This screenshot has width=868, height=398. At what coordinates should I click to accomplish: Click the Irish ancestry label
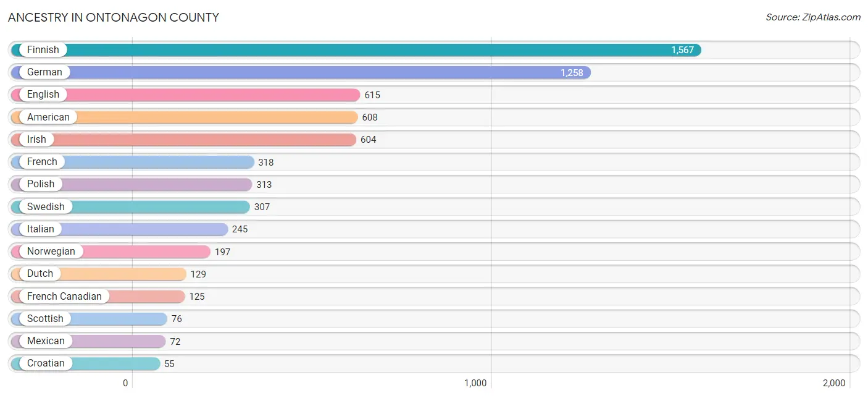coord(36,139)
